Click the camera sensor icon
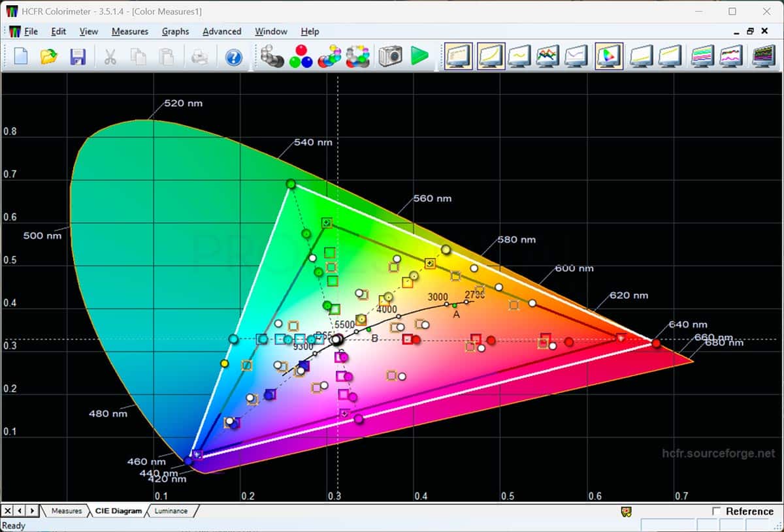 click(390, 56)
